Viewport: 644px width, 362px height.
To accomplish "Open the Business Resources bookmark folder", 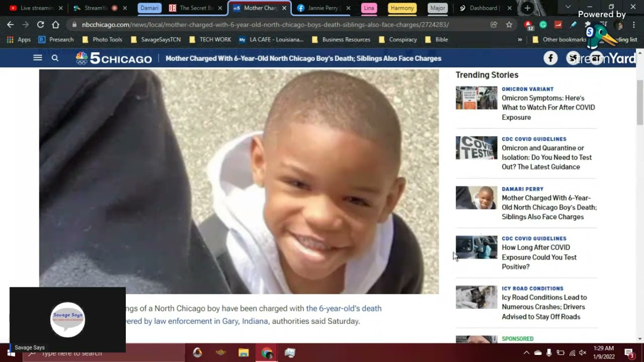I will click(x=341, y=40).
